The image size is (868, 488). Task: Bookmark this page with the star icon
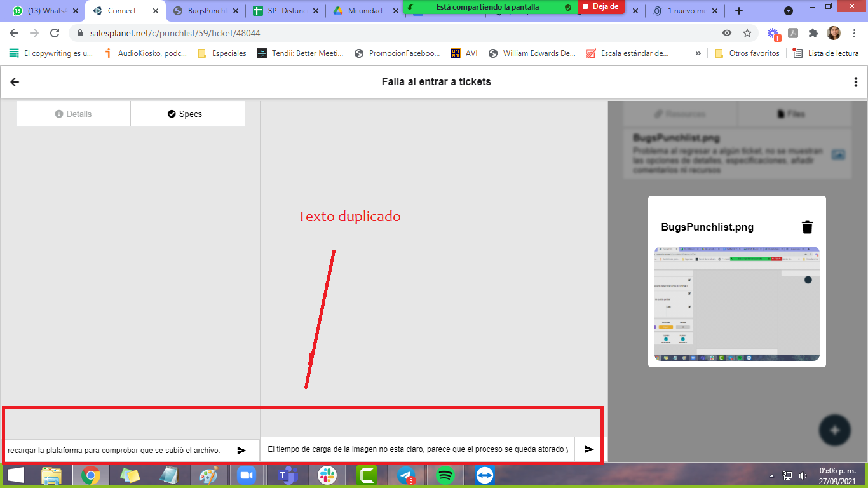747,33
